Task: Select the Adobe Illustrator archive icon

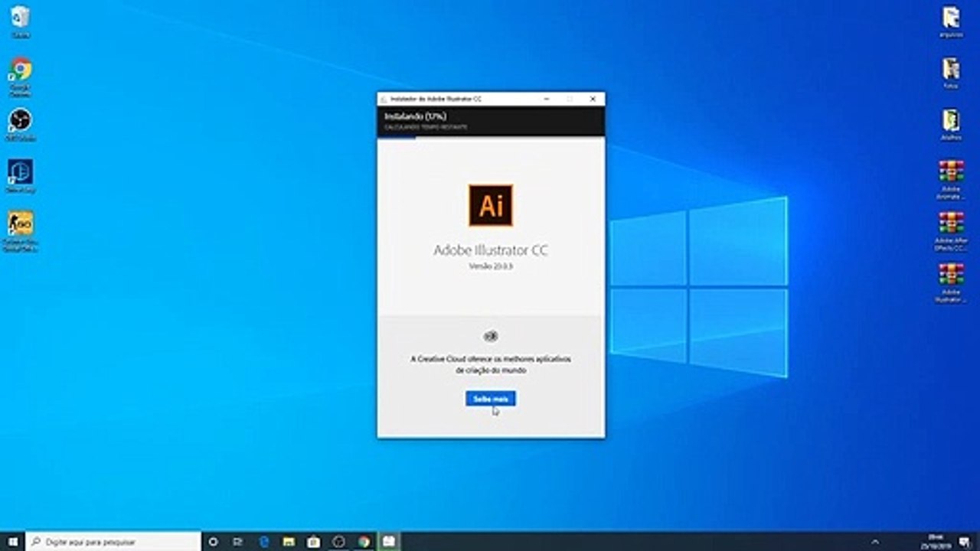Action: pyautogui.click(x=951, y=283)
